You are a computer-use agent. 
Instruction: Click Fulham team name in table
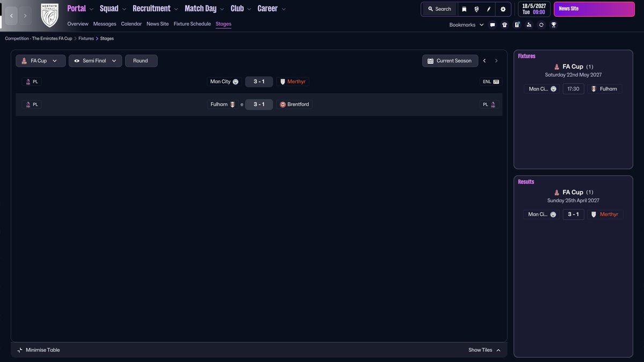[x=219, y=105]
